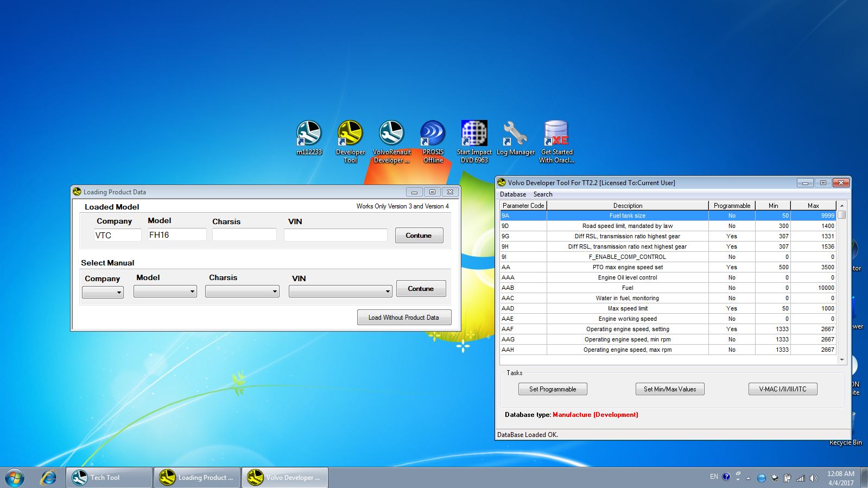Open Log Manager desktop icon
This screenshot has height=488, width=868.
(515, 138)
